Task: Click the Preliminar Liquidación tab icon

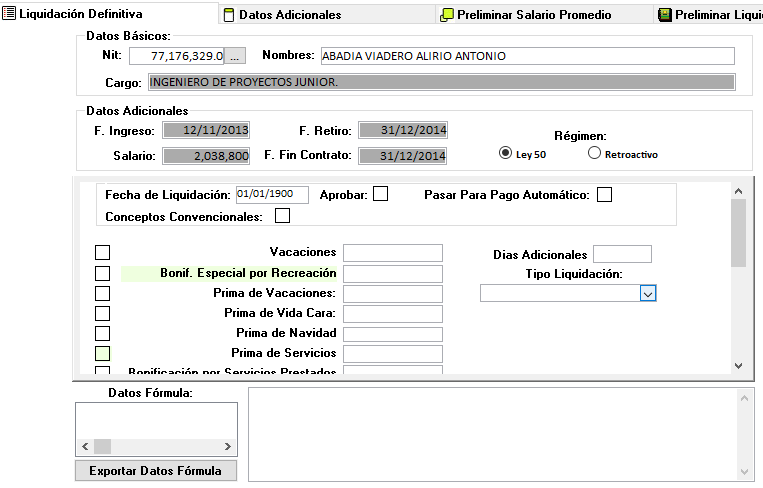Action: coord(664,15)
